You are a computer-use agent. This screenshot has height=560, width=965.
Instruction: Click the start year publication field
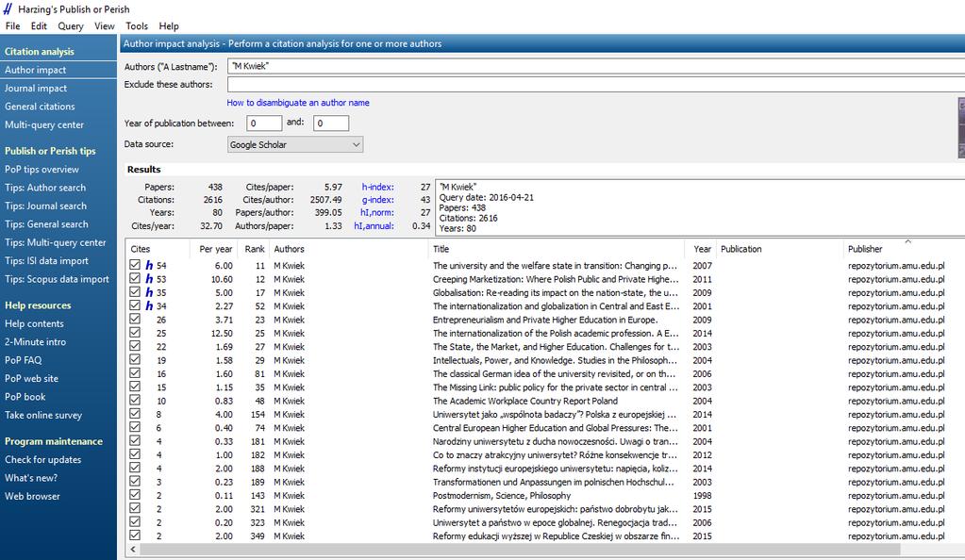pos(264,124)
